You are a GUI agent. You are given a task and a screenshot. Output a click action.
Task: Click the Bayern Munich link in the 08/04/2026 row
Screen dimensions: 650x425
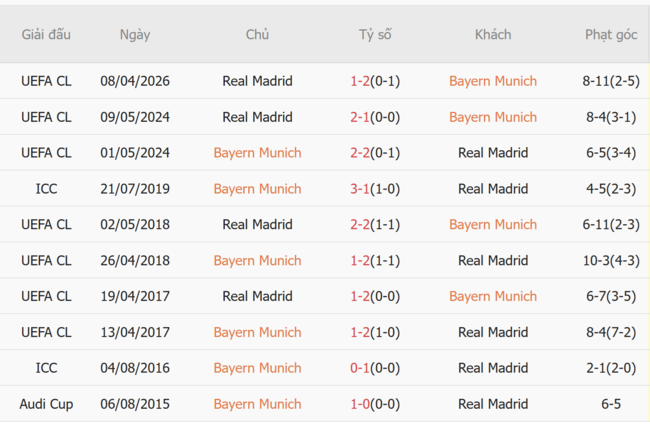coord(492,81)
